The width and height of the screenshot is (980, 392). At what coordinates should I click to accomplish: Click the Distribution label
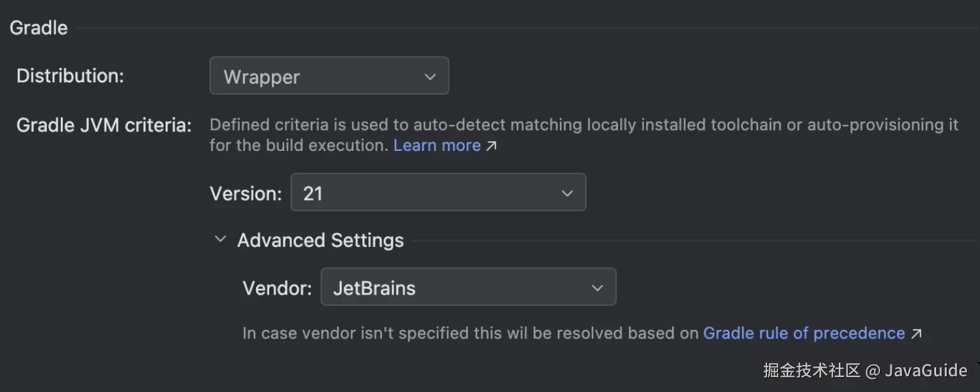pyautogui.click(x=70, y=76)
